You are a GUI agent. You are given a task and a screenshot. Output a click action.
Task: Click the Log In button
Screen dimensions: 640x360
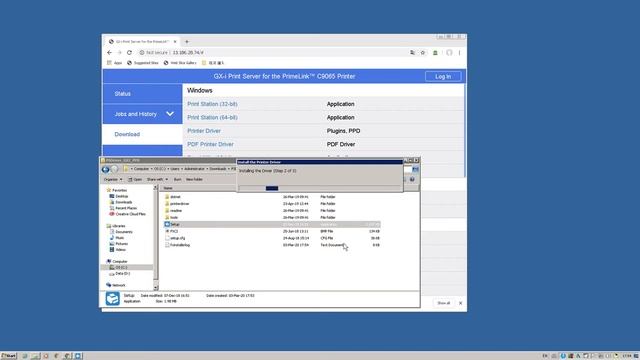point(443,76)
